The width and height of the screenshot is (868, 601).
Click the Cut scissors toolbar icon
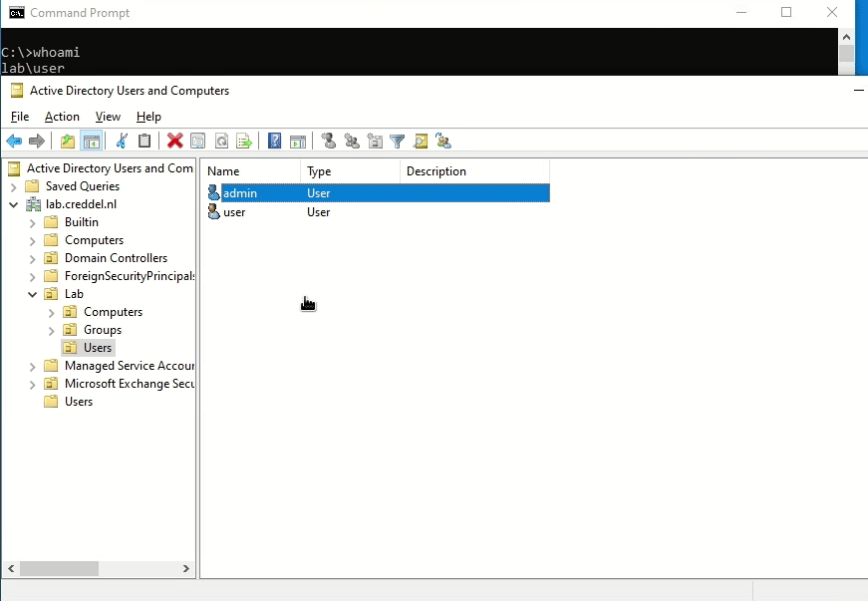pos(122,142)
